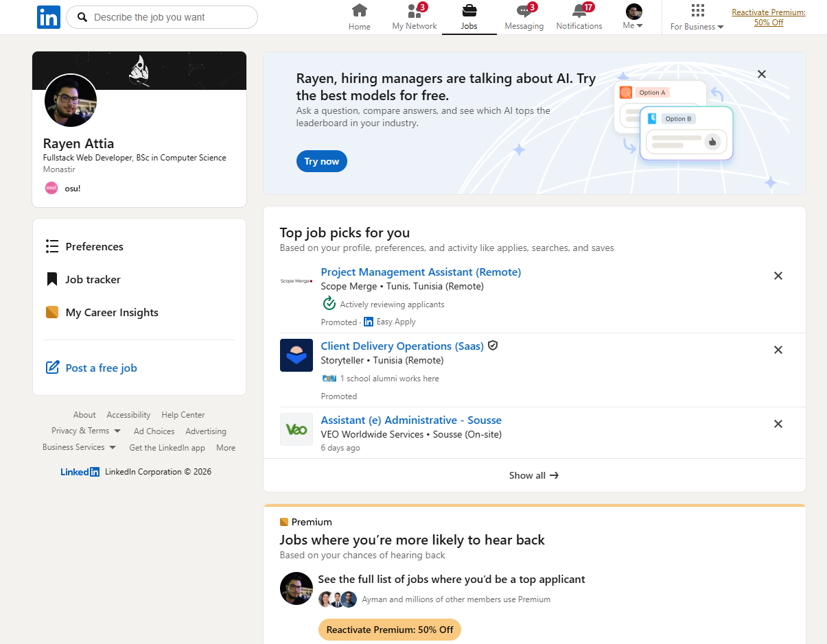Click the VEO company logo

(x=296, y=429)
